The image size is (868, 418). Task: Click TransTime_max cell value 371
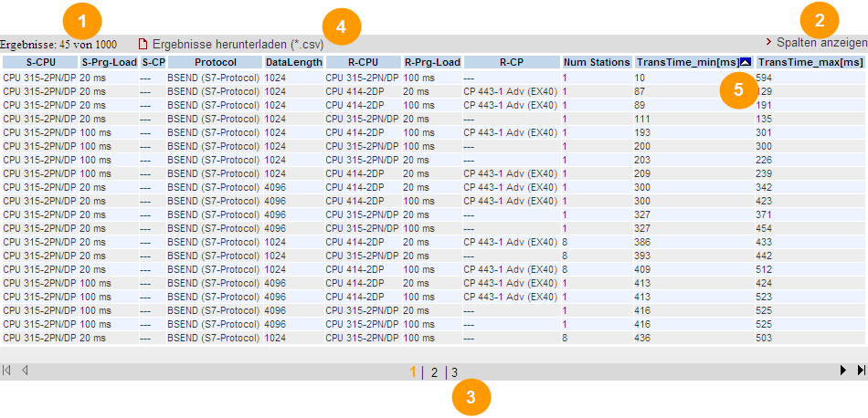click(764, 214)
